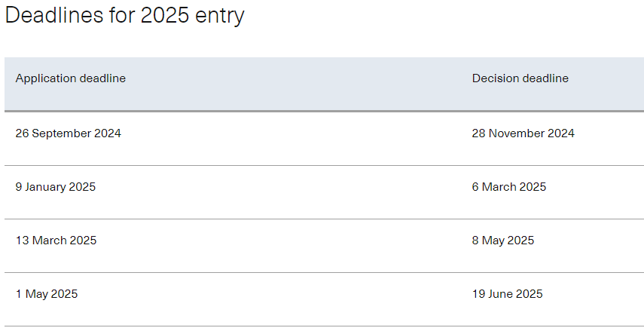644x331 pixels.
Task: Click the word Deadlines in the heading
Action: pos(54,15)
